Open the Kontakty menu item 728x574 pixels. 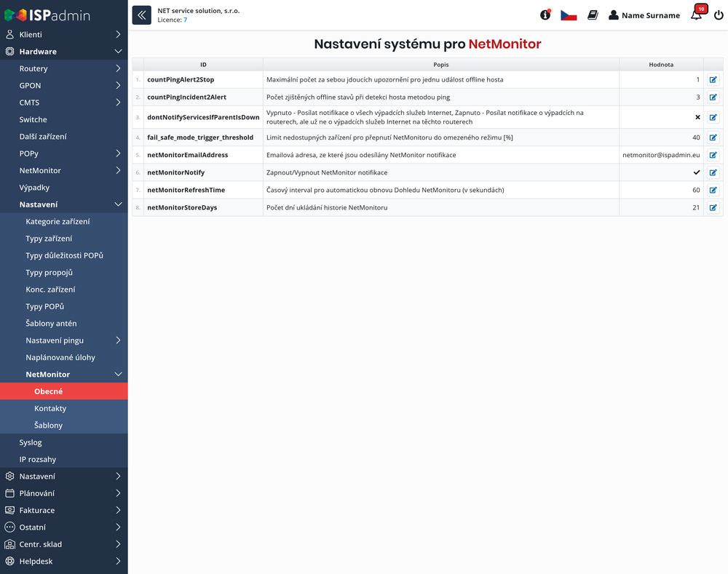pos(50,409)
